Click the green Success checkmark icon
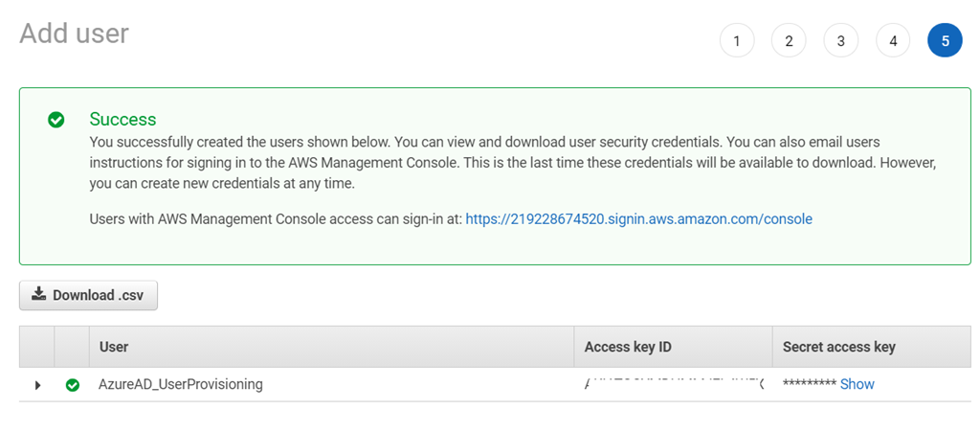Image resolution: width=980 pixels, height=432 pixels. tap(56, 120)
